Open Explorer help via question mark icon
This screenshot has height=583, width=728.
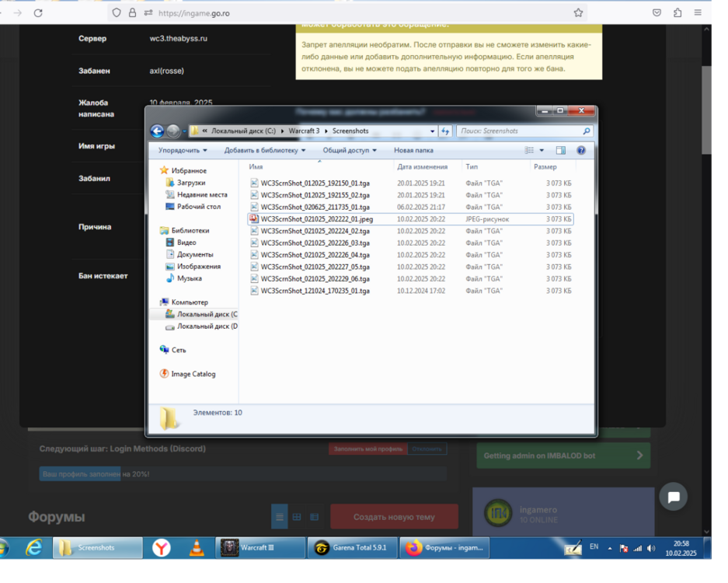(580, 151)
